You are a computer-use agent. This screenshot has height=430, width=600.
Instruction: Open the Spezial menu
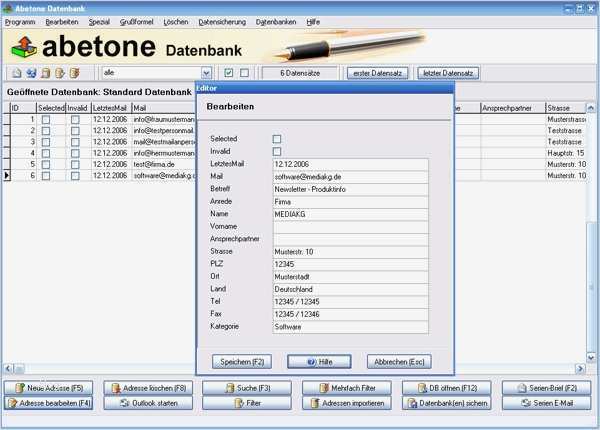[99, 22]
